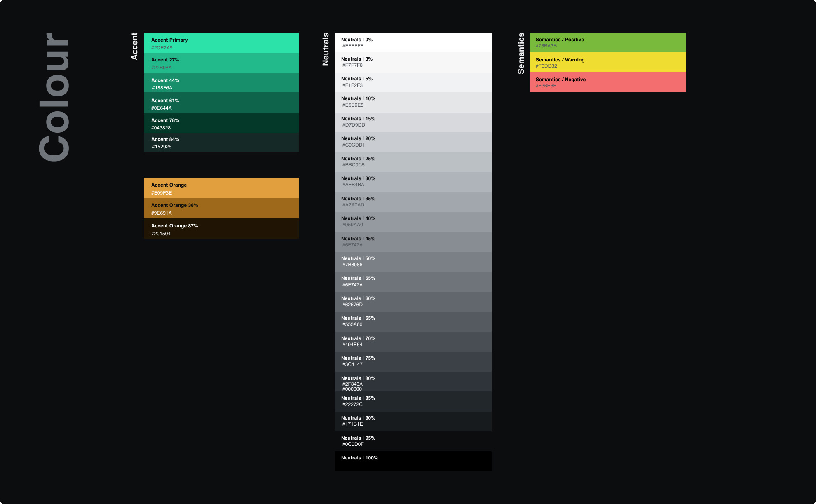This screenshot has width=816, height=504.
Task: Click the Neutrals 50% color block
Action: click(x=413, y=262)
